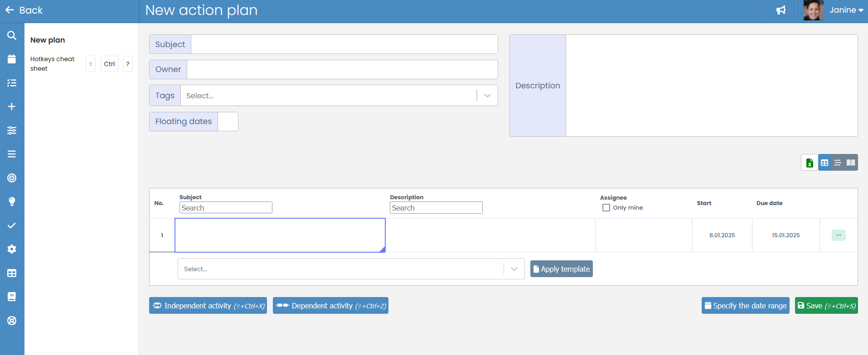Viewport: 868px width, 355px height.
Task: Open the lightbulb ideas sidebar icon
Action: pos(12,201)
